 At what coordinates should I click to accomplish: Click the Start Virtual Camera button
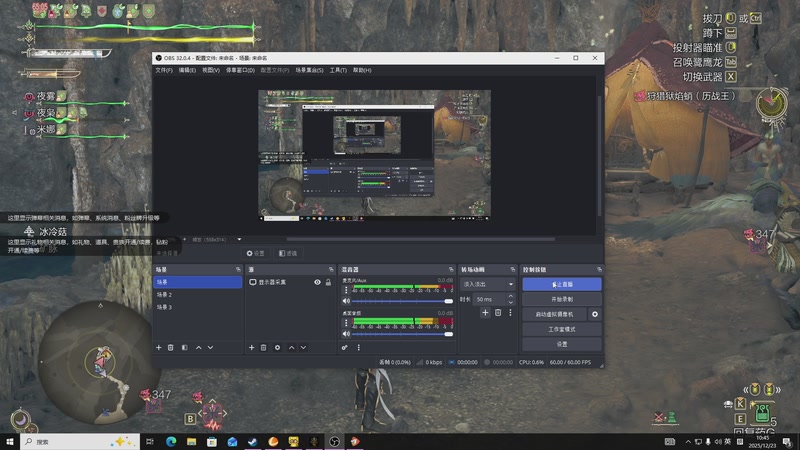coord(555,314)
